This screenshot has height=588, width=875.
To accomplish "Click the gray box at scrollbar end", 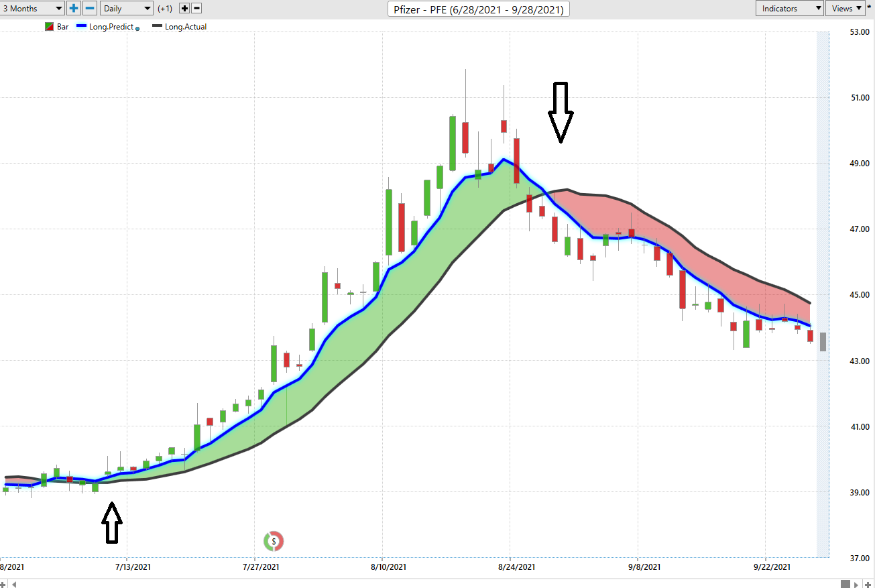I will click(845, 583).
